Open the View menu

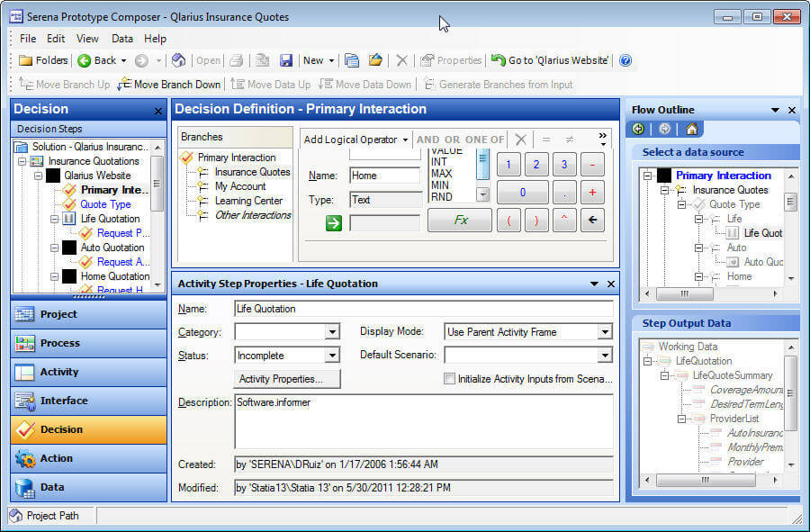coord(87,39)
